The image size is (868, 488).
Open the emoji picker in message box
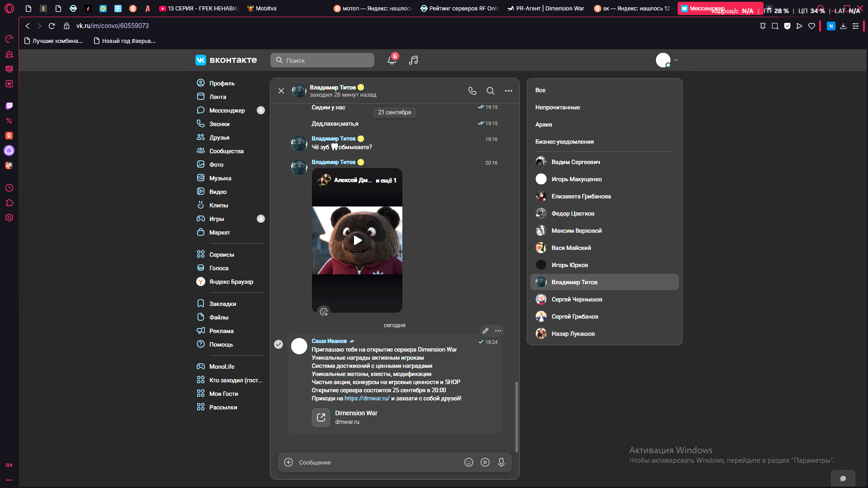(x=469, y=462)
